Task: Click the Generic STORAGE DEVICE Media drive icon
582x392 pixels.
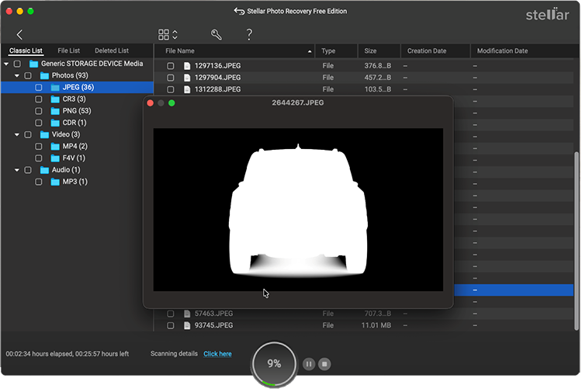Action: 34,64
